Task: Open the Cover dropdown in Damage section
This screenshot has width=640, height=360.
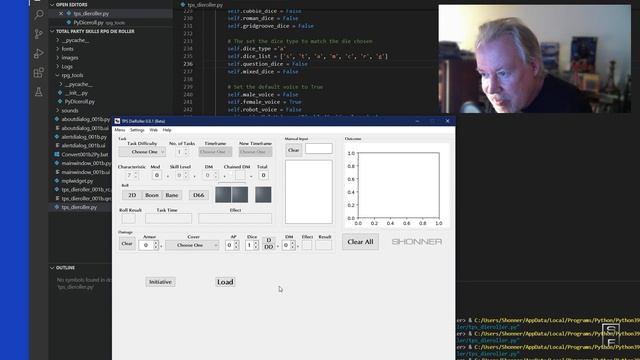Action: 192,245
